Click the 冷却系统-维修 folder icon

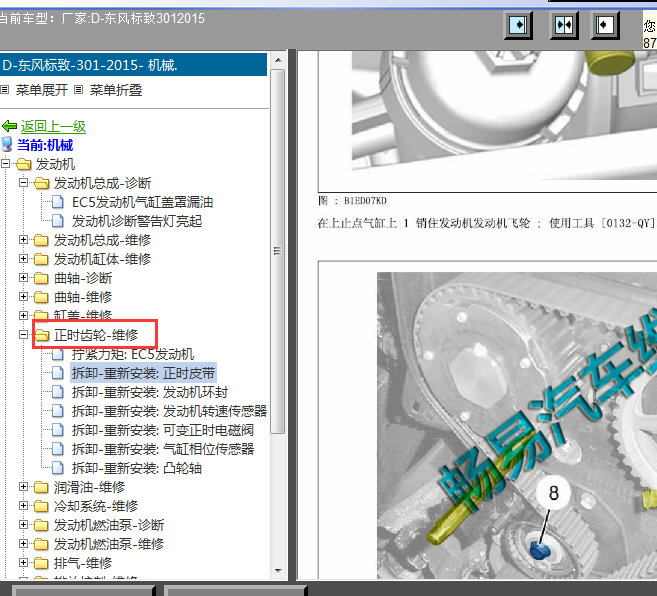pos(41,506)
